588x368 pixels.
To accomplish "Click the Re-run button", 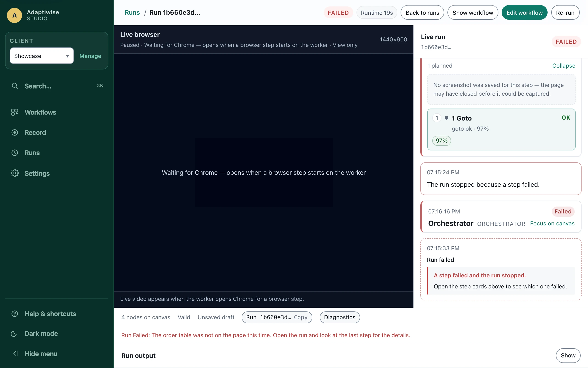I will pos(565,12).
